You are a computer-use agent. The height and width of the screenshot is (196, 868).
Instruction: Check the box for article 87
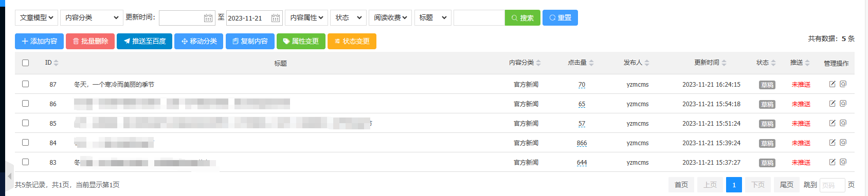click(25, 84)
